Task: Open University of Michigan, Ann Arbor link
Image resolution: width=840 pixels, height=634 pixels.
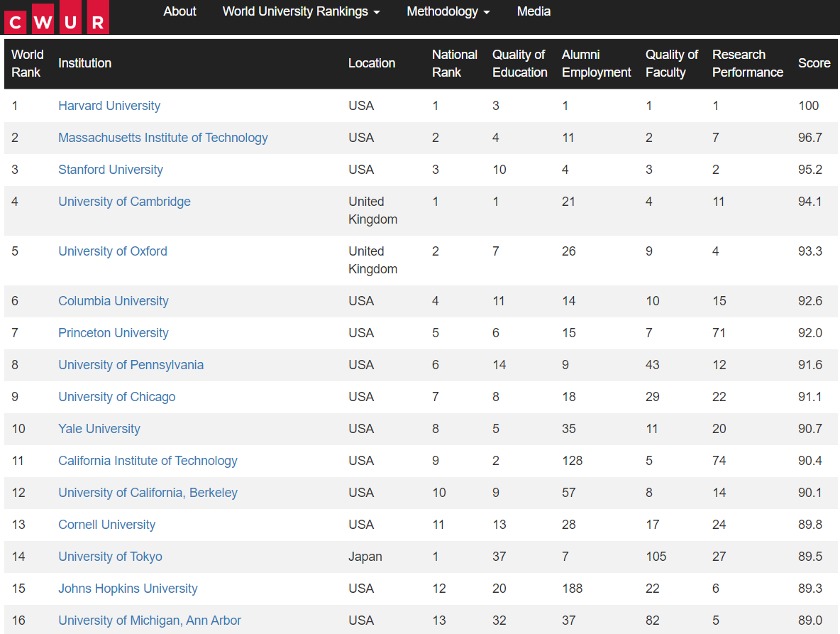Action: [x=150, y=621]
